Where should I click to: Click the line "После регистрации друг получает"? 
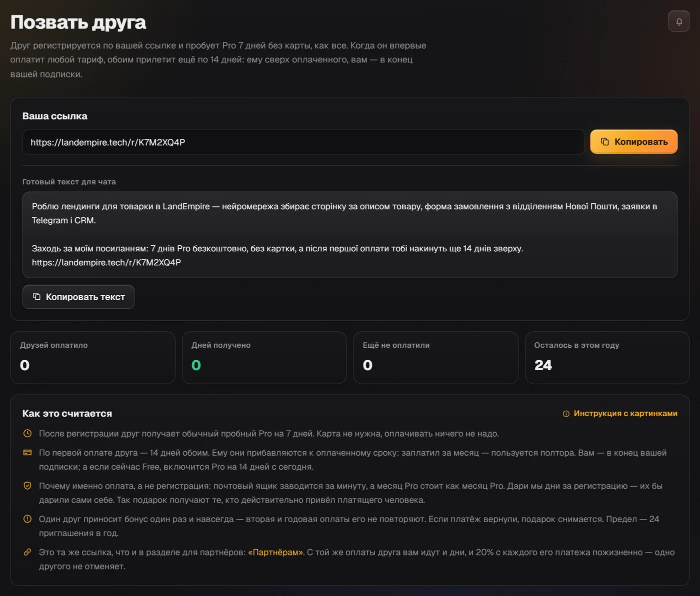coord(269,434)
